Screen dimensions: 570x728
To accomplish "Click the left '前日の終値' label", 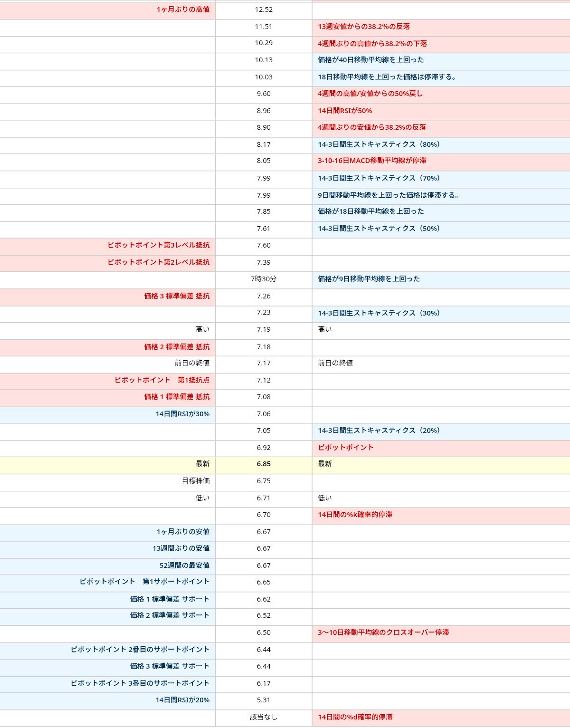I will tap(192, 363).
